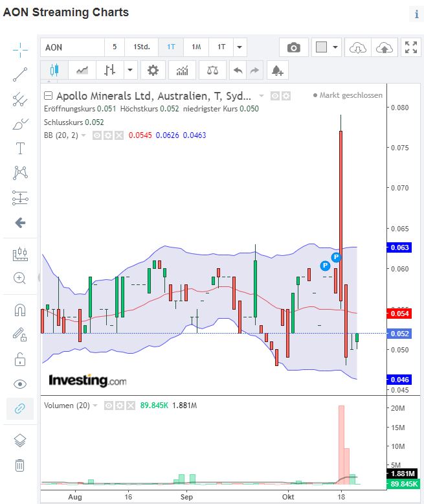Click the camera snapshot icon

click(x=294, y=47)
